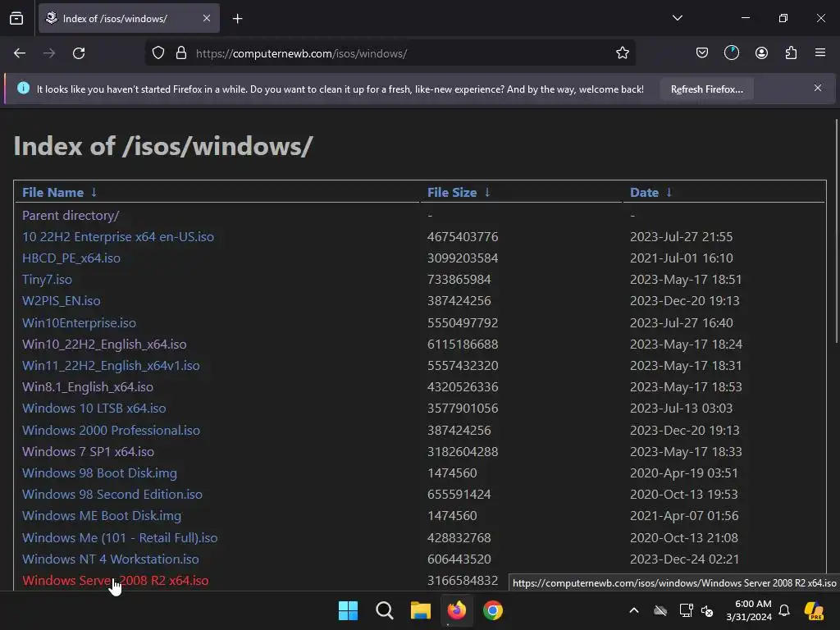The width and height of the screenshot is (840, 630).
Task: Open tracking protection shield icon
Action: coord(158,53)
